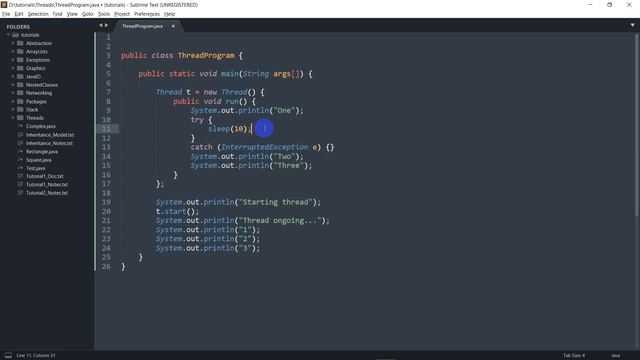Open the File menu
Viewport: 640px width, 360px height.
tap(6, 14)
